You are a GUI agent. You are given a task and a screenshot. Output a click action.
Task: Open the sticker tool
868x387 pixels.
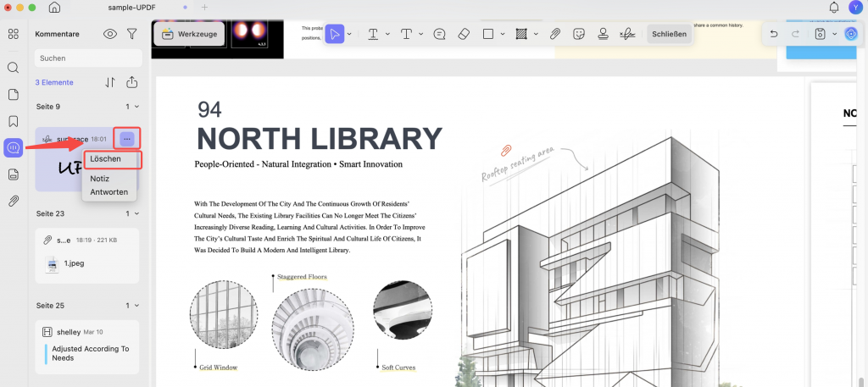click(x=579, y=34)
